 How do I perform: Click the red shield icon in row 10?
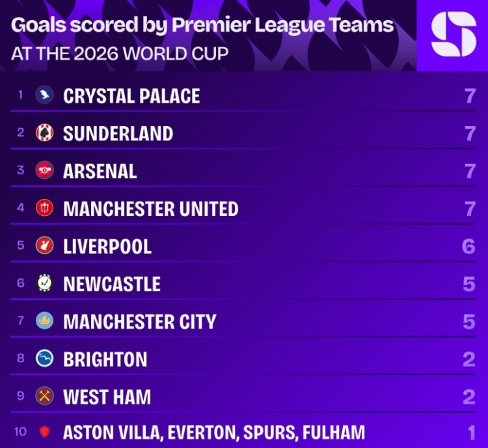coord(44,432)
